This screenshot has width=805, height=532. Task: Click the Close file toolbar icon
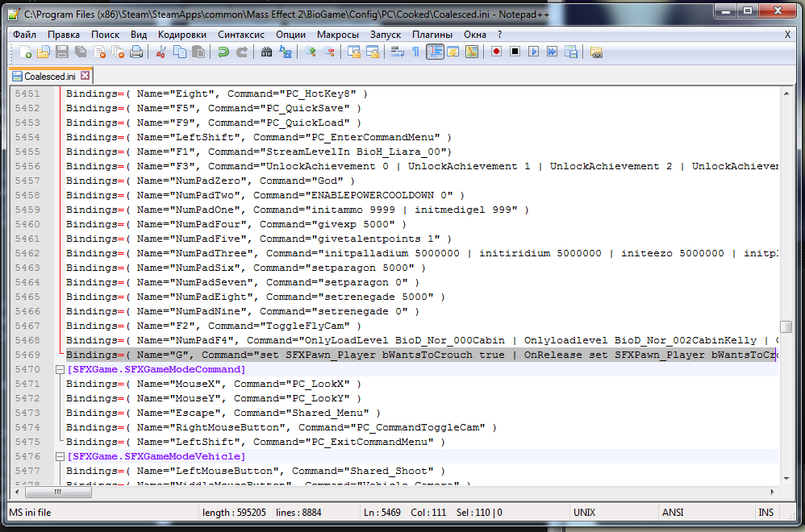pos(99,52)
